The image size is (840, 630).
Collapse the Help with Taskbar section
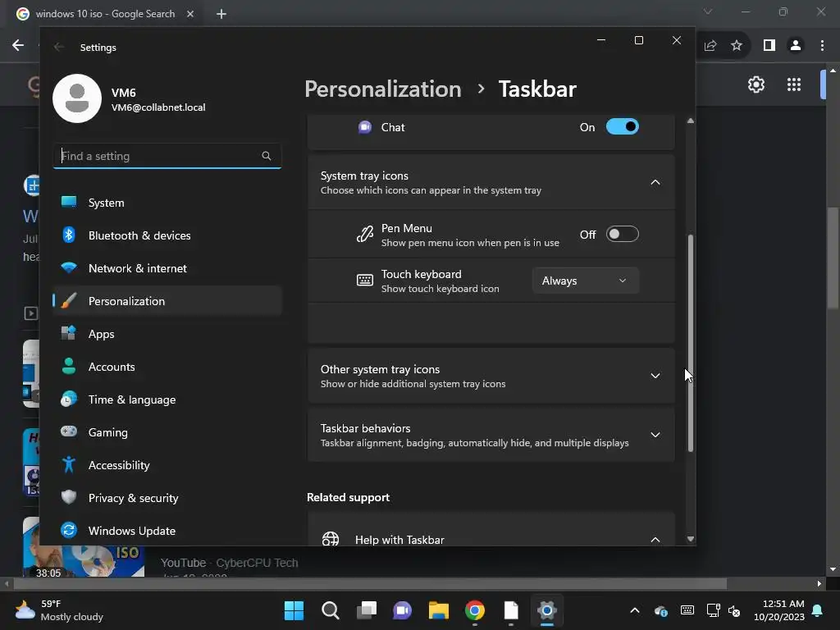coord(655,539)
